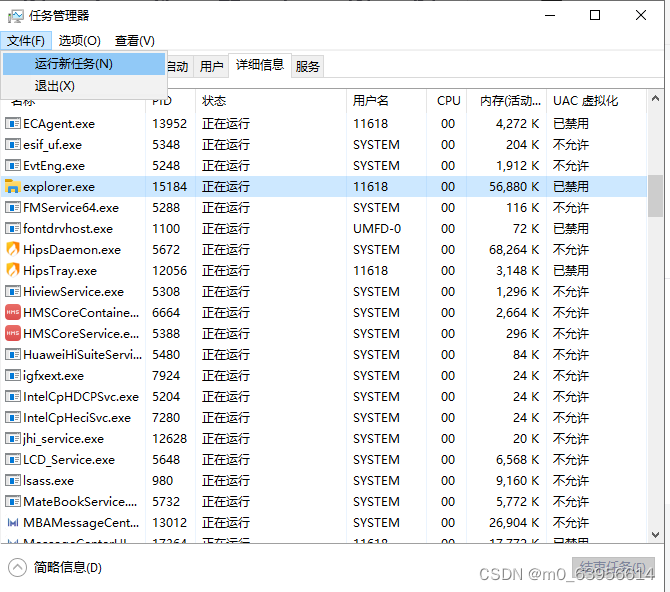This screenshot has width=670, height=592.
Task: Sort by the 用户名 column header
Action: click(x=386, y=101)
